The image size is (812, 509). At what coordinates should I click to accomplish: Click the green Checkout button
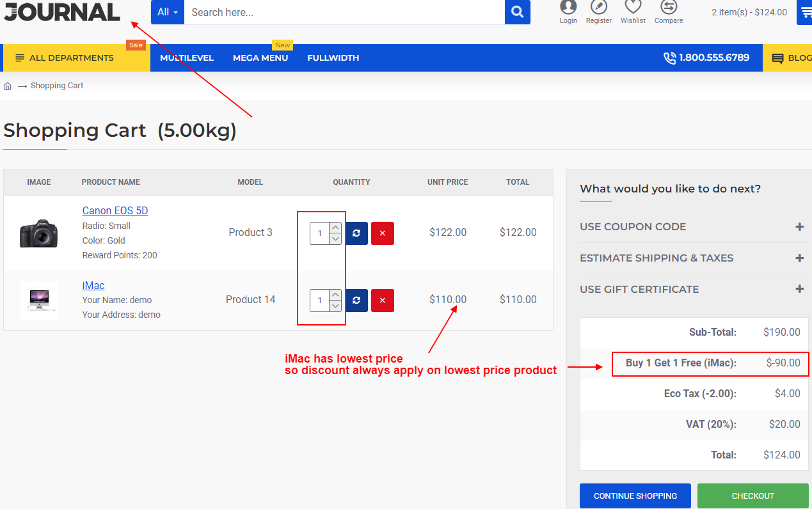pyautogui.click(x=753, y=496)
